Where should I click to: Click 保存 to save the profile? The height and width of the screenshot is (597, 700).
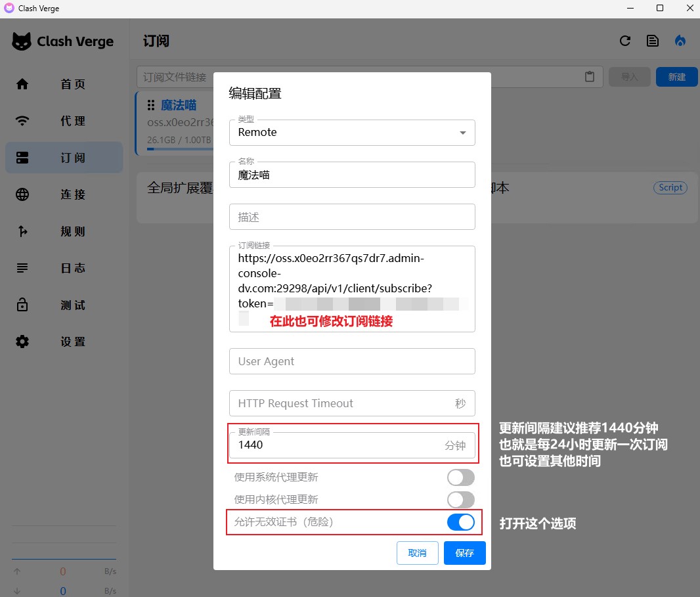[x=465, y=553]
